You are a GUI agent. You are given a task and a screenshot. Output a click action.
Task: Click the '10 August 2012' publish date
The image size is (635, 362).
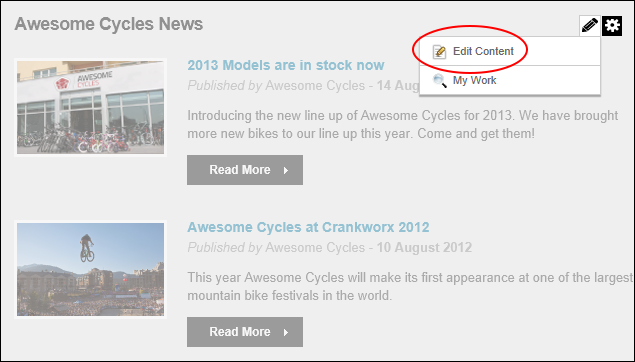(424, 247)
